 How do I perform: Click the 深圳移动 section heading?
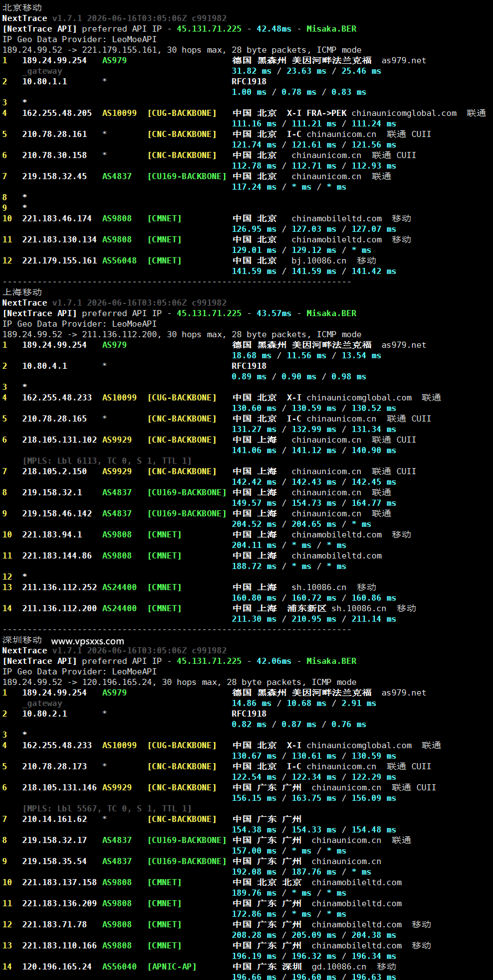click(22, 640)
